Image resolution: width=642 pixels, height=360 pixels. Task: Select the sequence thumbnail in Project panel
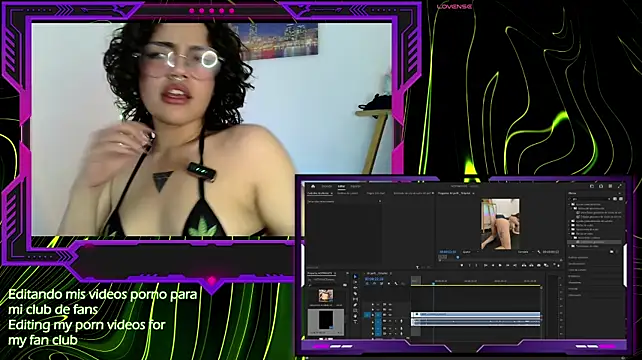click(x=326, y=320)
